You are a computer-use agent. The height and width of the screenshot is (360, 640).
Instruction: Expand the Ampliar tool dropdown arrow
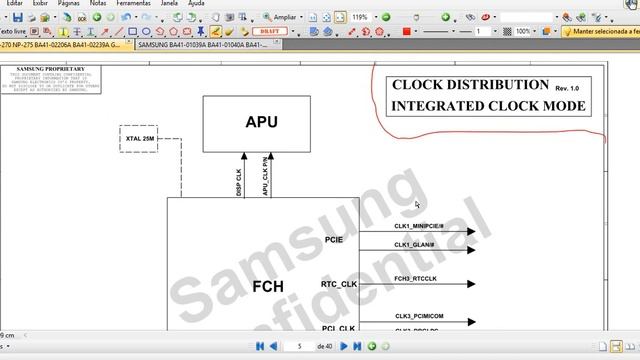point(301,17)
